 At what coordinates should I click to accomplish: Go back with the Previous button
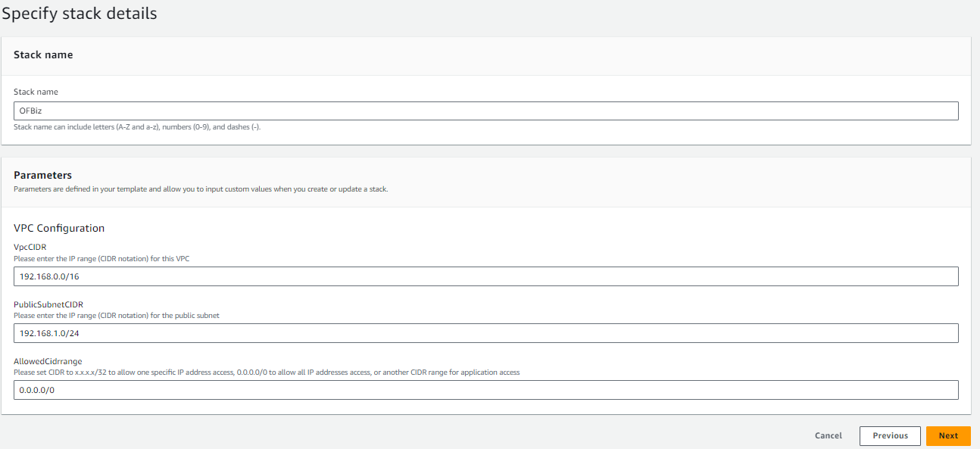tap(890, 436)
